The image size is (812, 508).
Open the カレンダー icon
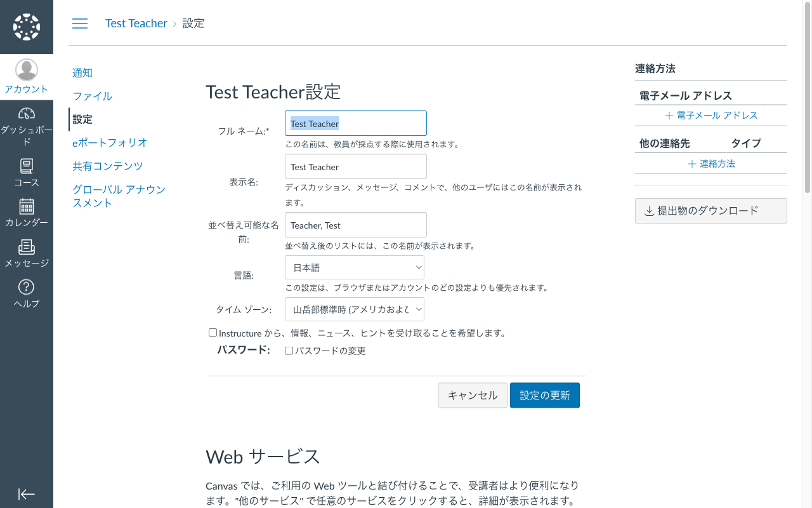[26, 211]
